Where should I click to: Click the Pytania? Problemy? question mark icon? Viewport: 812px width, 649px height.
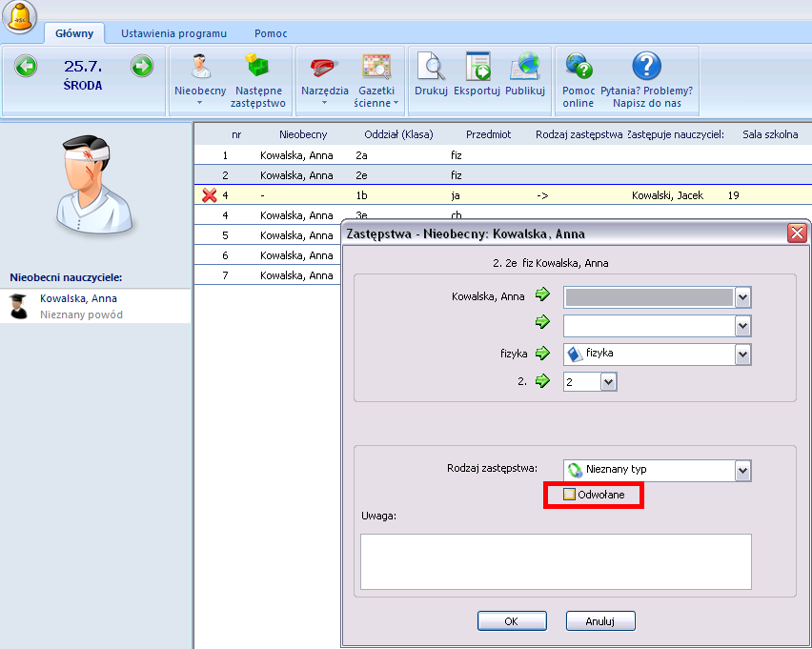tap(647, 66)
